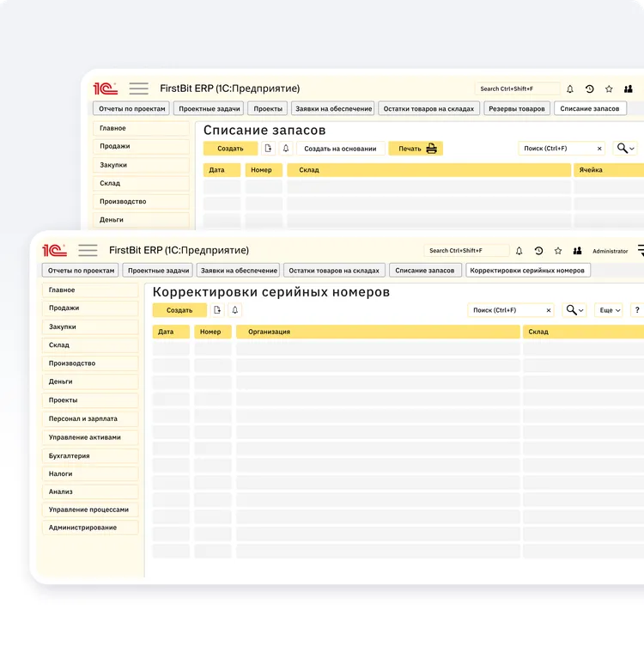Open magnifier search dropdown in Списание запасов window
The image size is (644, 653).
coord(625,149)
